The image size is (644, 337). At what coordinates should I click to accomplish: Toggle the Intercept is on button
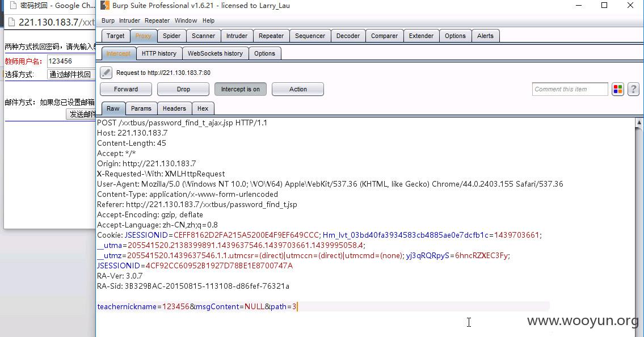(240, 89)
